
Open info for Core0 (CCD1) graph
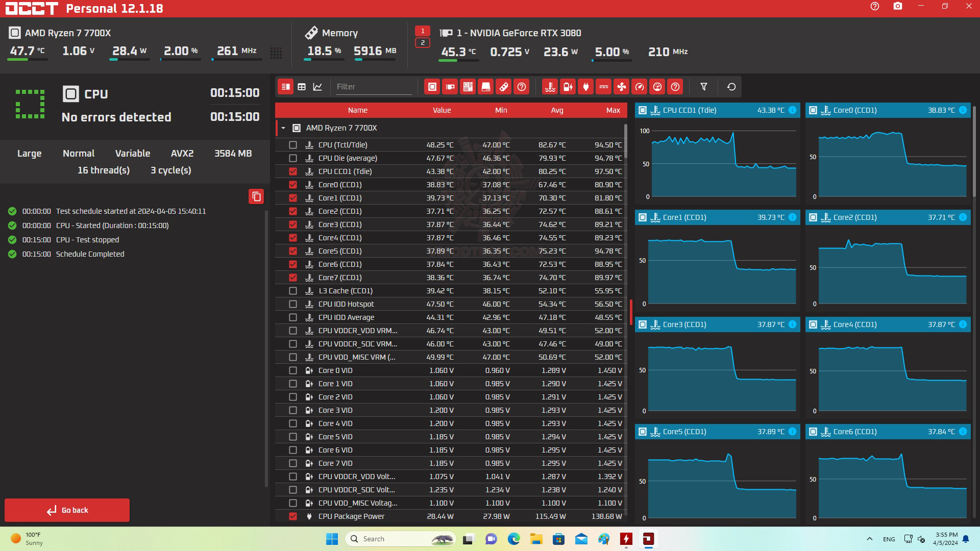coord(963,110)
